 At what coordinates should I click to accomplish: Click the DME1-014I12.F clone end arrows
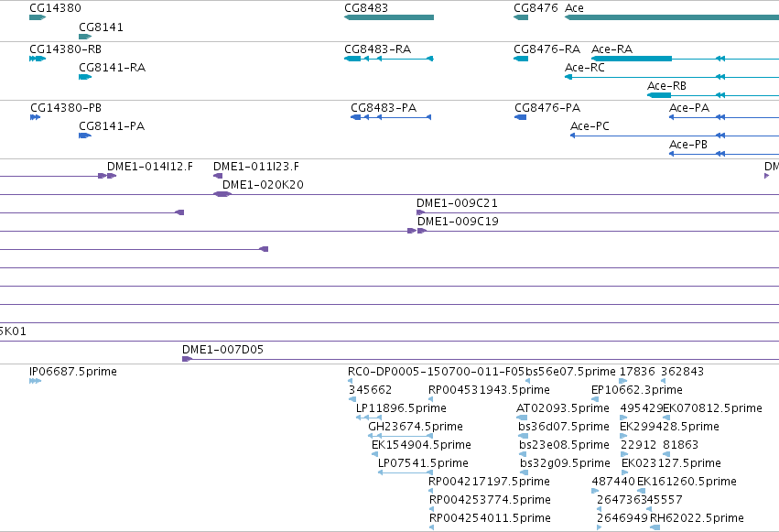[x=107, y=176]
